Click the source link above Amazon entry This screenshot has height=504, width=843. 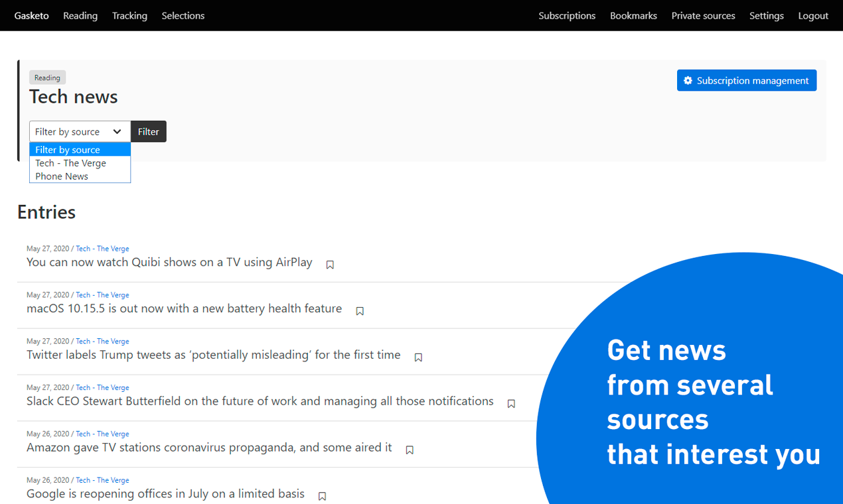pos(102,434)
